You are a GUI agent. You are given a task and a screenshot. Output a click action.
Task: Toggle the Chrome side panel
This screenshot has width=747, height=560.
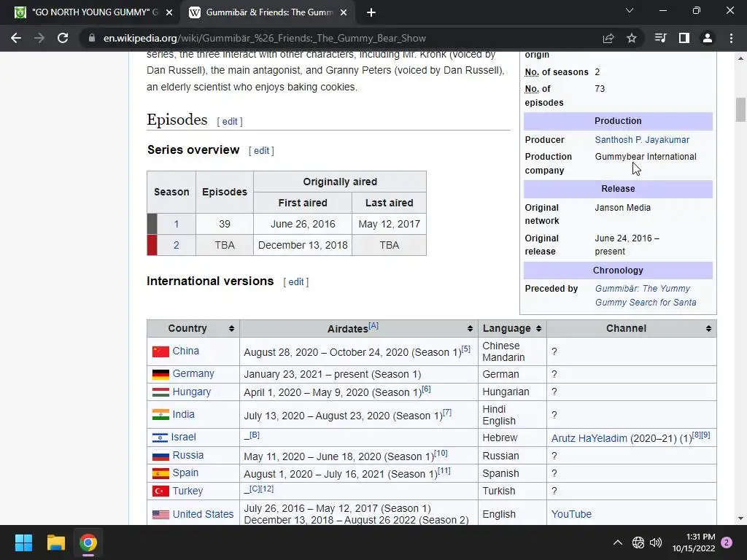pyautogui.click(x=684, y=38)
